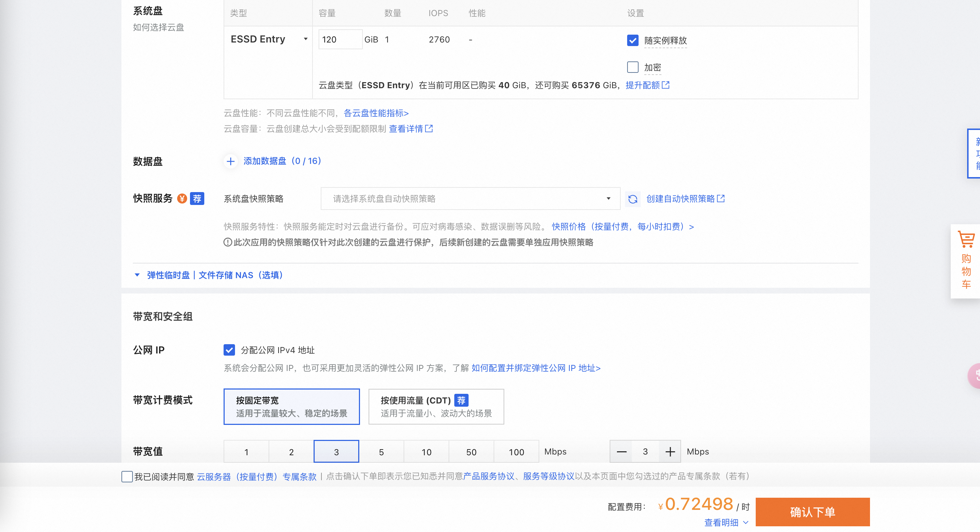Open 如何配置并绑定弹性公网 IP 地址 link

pos(536,368)
